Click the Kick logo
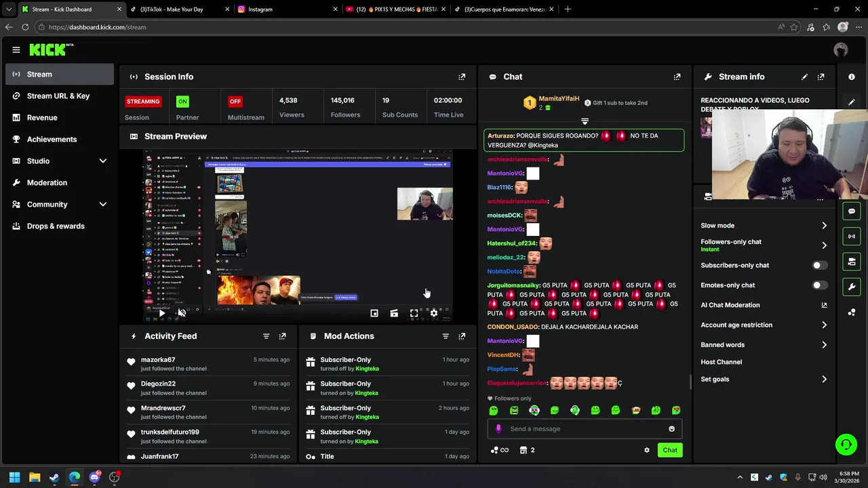868x488 pixels. tap(52, 49)
